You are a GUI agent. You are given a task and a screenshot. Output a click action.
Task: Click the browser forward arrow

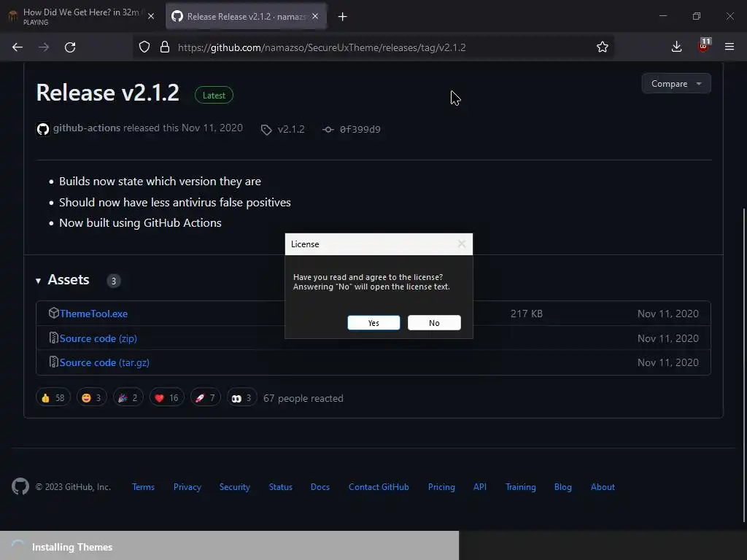coord(44,47)
